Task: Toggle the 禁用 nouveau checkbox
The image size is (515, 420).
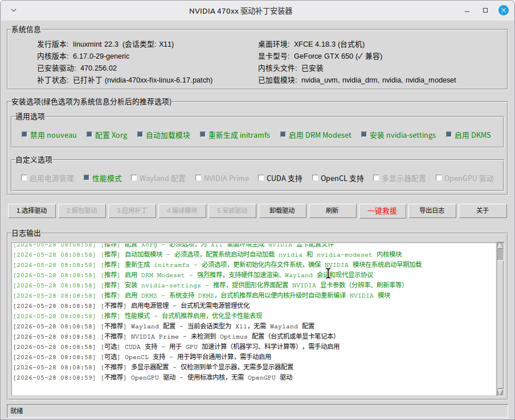Action: click(x=24, y=134)
